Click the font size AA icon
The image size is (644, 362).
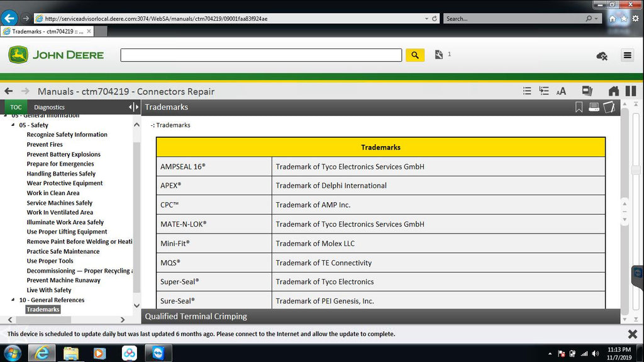coord(561,91)
